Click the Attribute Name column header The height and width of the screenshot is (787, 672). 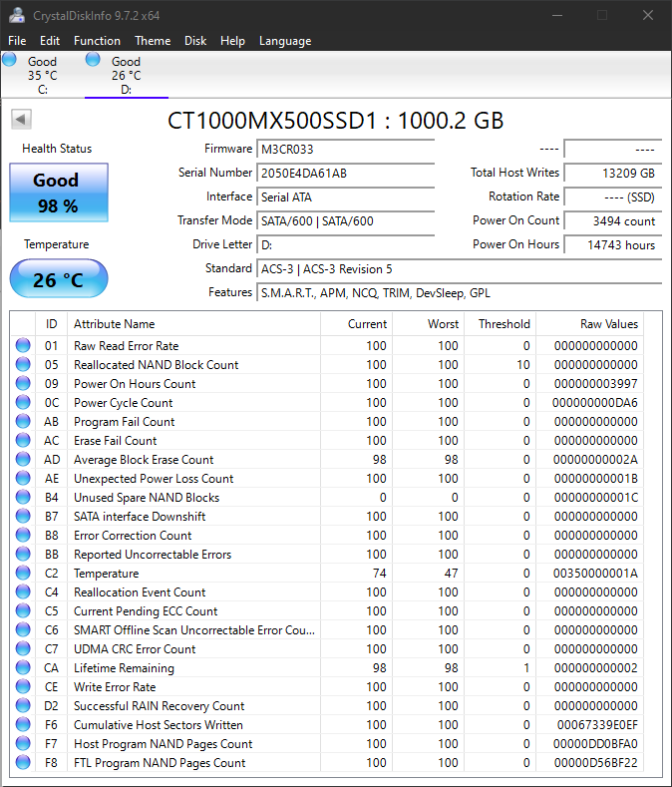click(194, 324)
